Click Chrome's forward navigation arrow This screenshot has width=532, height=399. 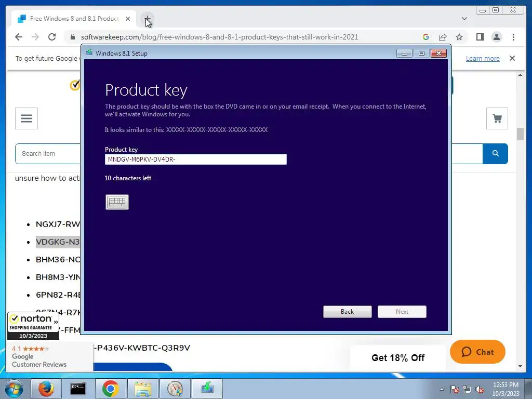(x=35, y=37)
